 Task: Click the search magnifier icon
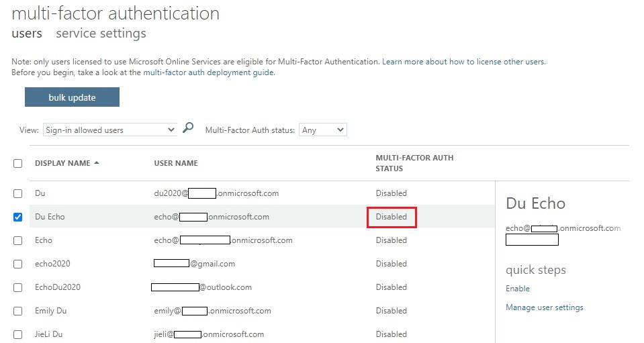188,128
